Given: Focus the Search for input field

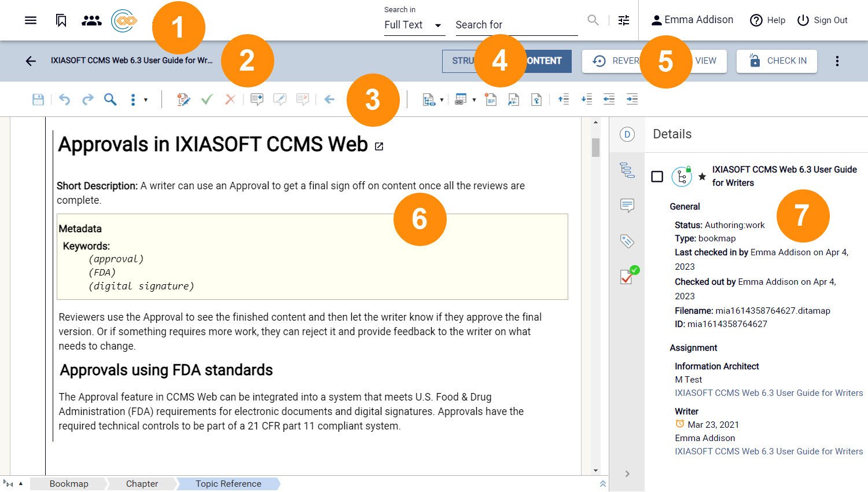Looking at the screenshot, I should [x=516, y=25].
